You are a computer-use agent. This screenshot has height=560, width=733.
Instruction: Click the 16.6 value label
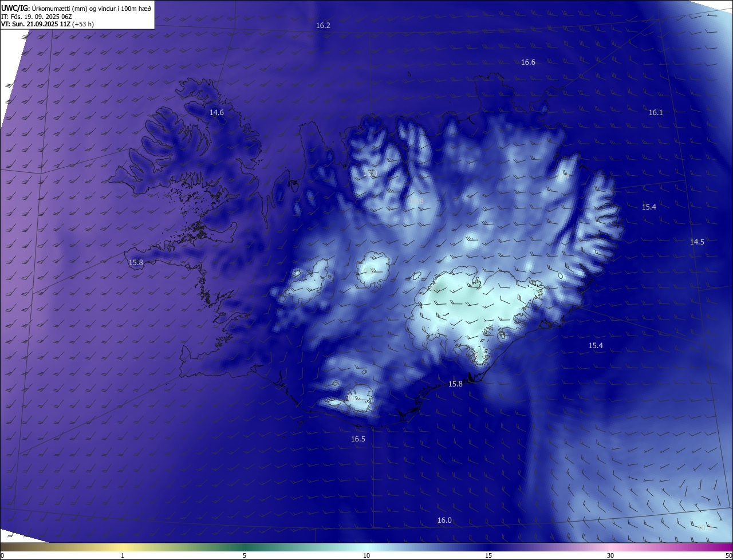coord(528,62)
